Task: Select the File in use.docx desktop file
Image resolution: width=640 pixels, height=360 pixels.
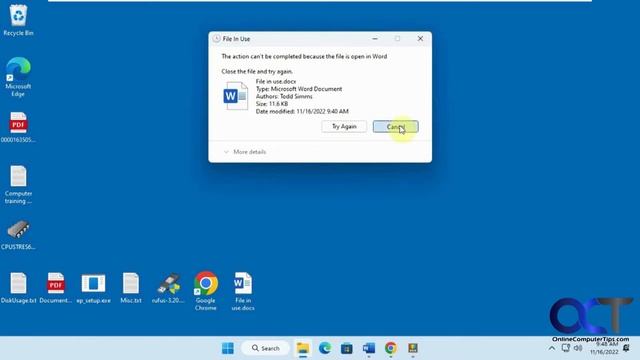Action: tap(243, 291)
